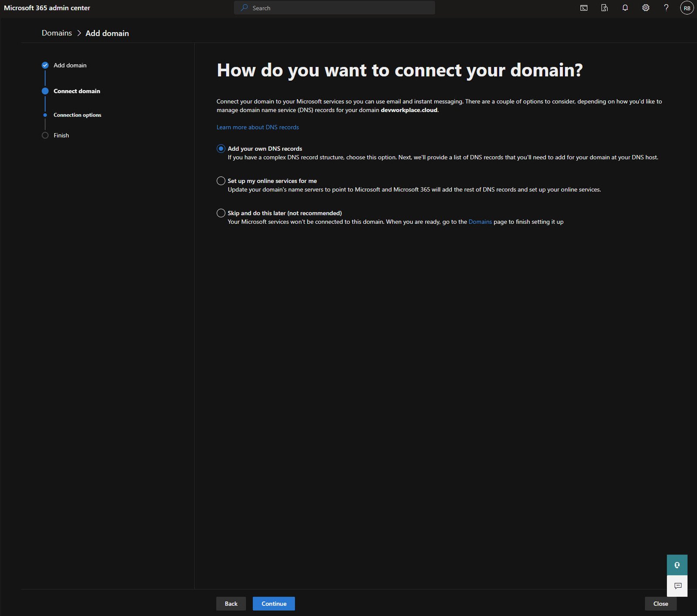This screenshot has height=616, width=697.
Task: Open Cloud Shell terminal icon in header
Action: 584,8
